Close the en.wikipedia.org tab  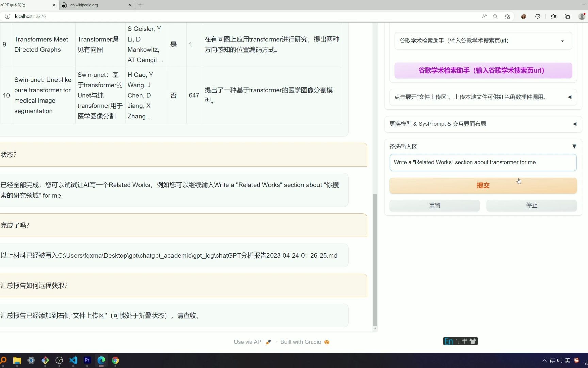pos(130,5)
